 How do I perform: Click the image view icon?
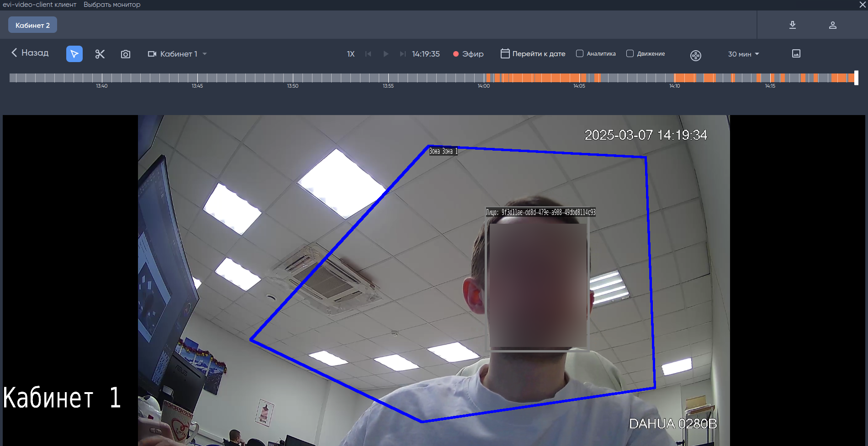pos(796,54)
